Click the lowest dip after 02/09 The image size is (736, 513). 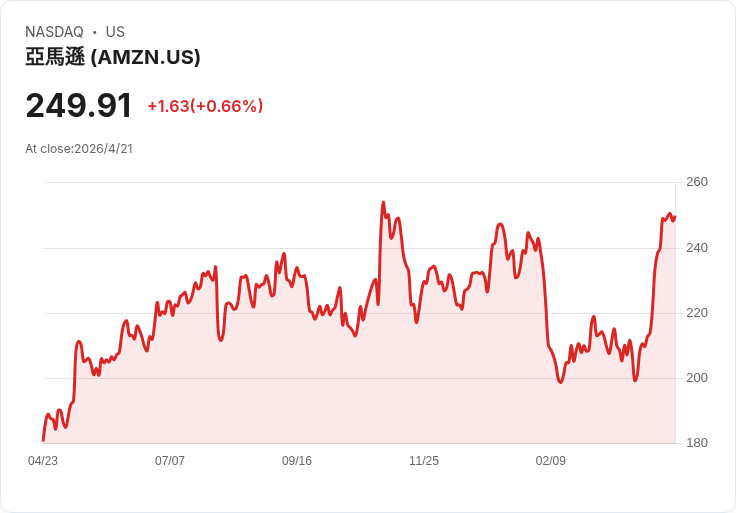[560, 382]
